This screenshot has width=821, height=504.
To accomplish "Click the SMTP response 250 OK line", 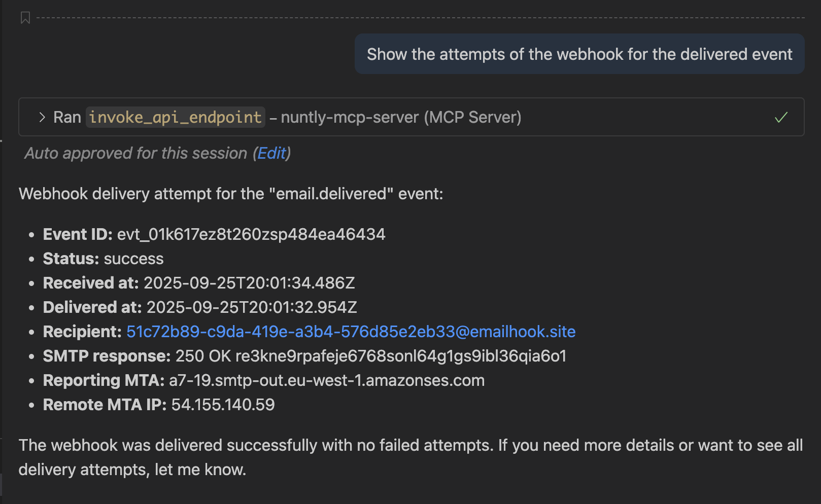I will click(x=370, y=356).
